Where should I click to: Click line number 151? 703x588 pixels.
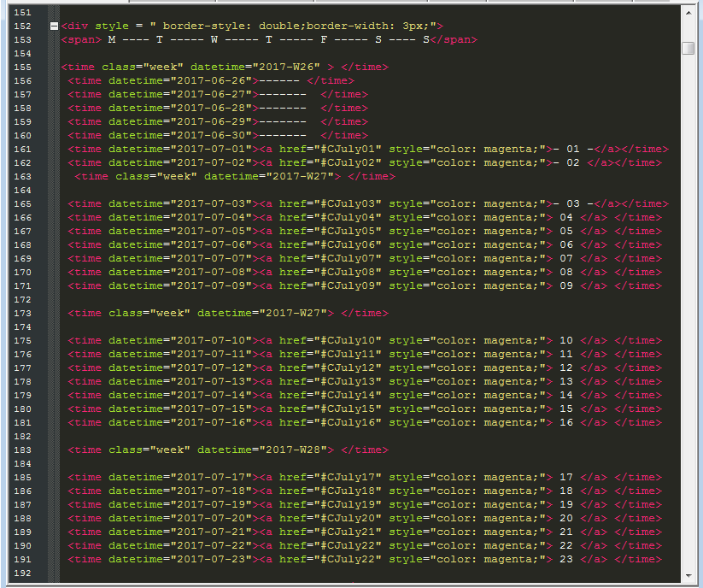22,13
